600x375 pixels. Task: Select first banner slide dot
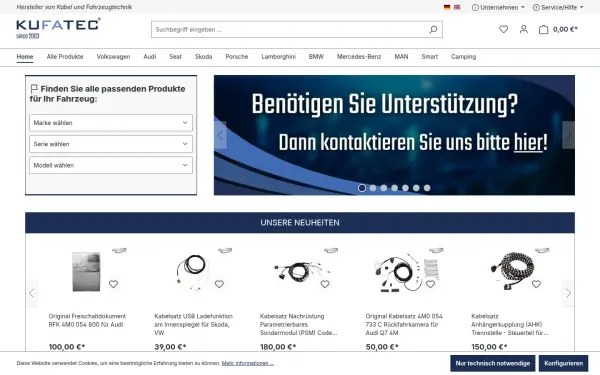(362, 188)
